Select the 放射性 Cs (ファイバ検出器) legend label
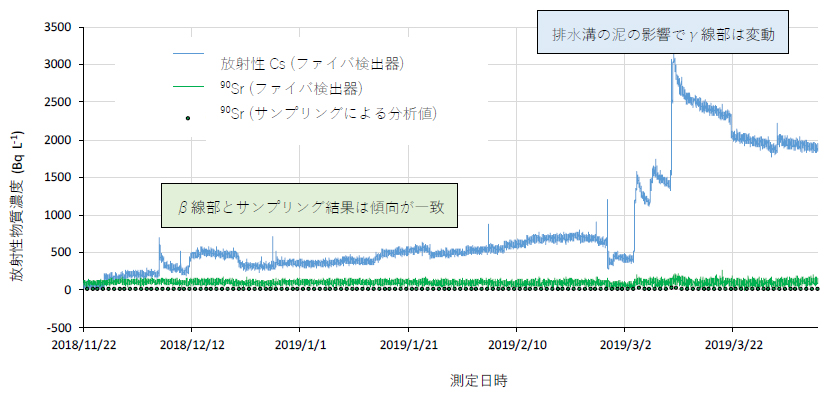The image size is (835, 400). tap(314, 64)
